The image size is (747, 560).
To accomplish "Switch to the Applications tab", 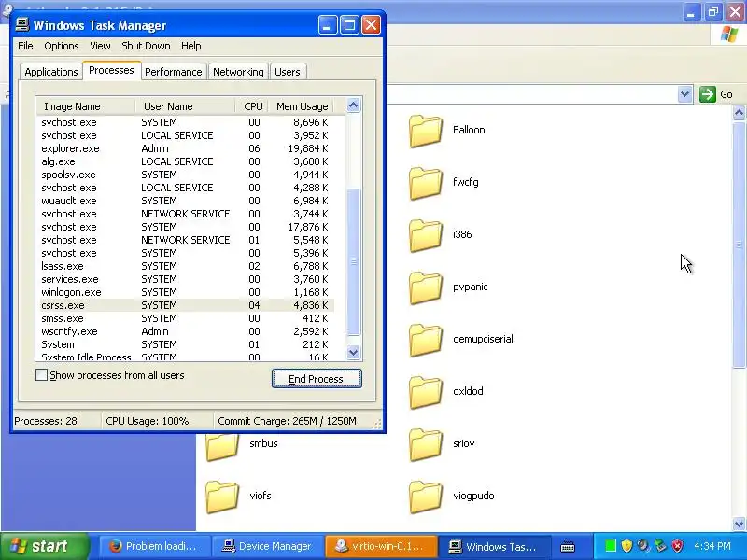I will pos(51,72).
